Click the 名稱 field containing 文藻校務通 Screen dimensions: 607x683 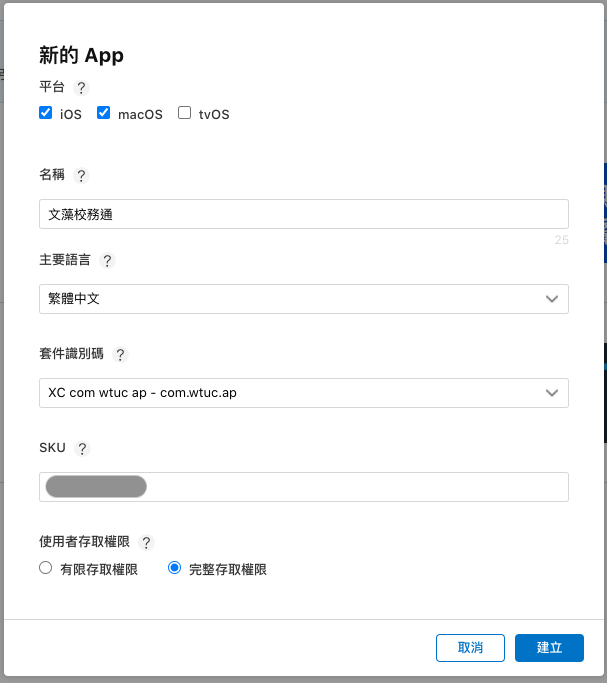(303, 214)
